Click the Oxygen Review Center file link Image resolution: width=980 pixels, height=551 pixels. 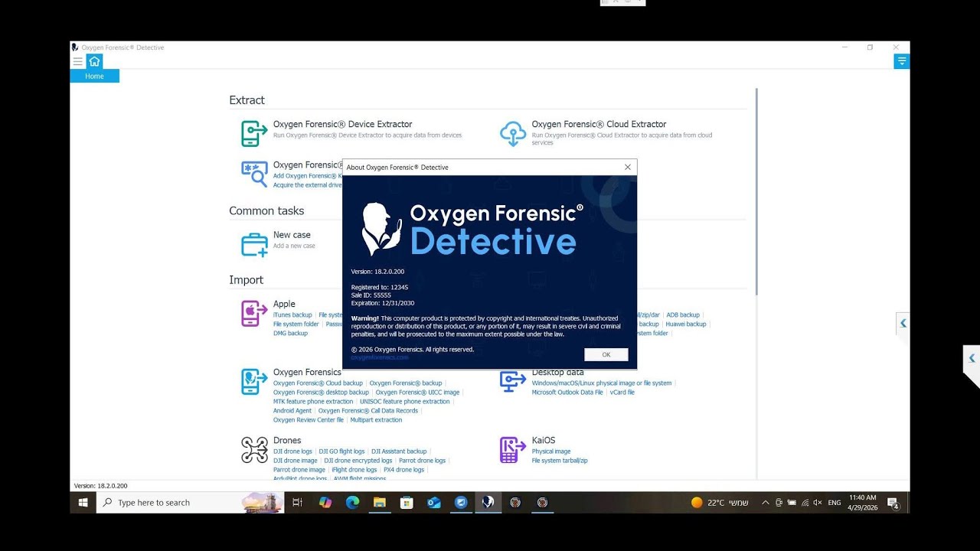tap(309, 419)
